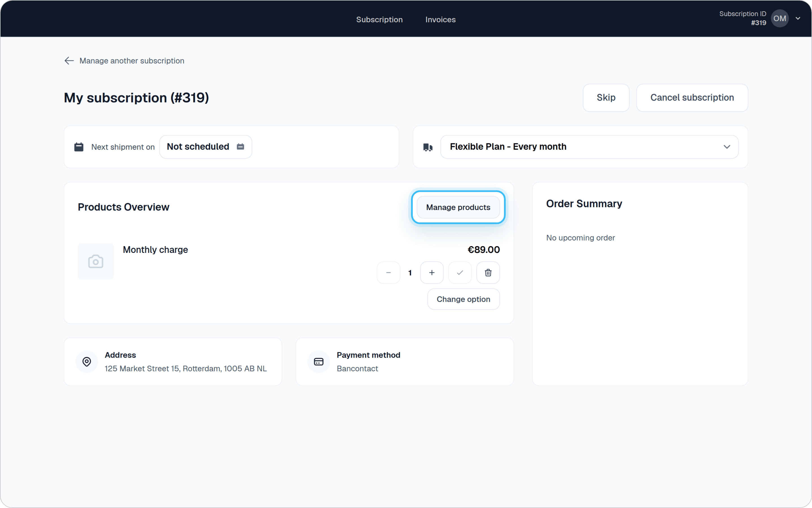Click the back arrow icon
The image size is (812, 508).
69,60
